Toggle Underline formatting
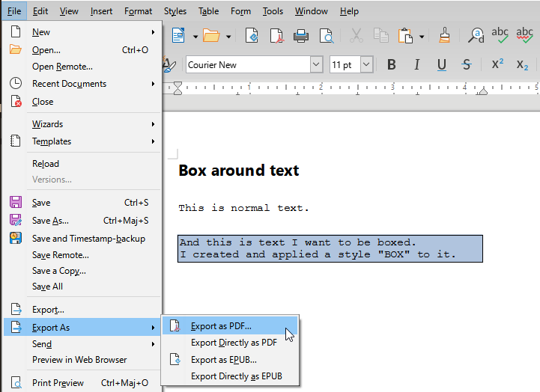The height and width of the screenshot is (392, 540). pos(441,64)
